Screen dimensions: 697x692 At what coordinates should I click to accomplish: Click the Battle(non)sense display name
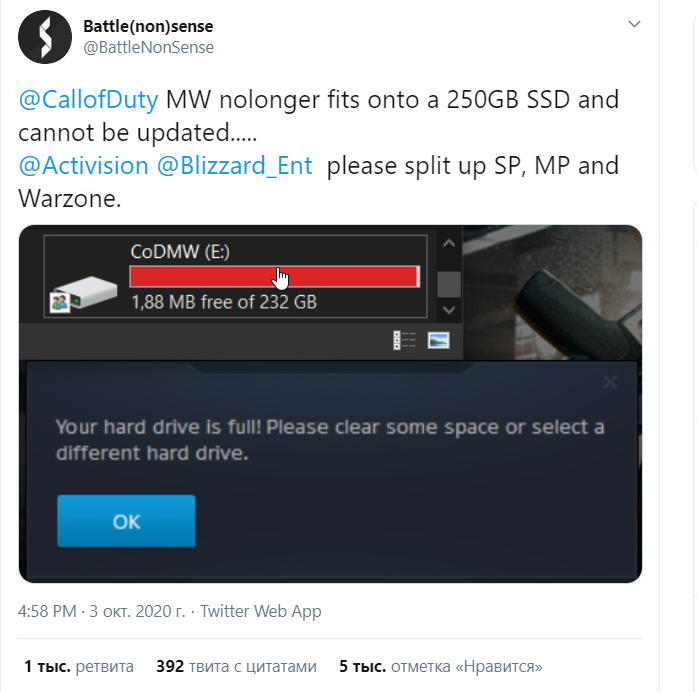click(148, 26)
